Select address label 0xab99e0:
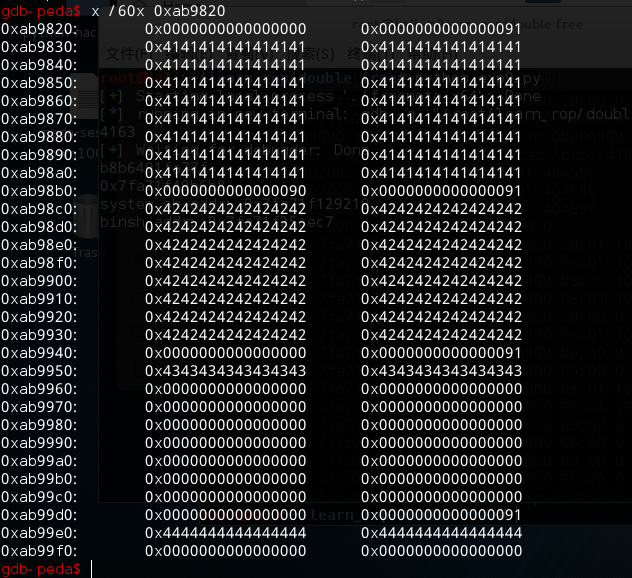Viewport: 632px width, 578px height. (39, 533)
